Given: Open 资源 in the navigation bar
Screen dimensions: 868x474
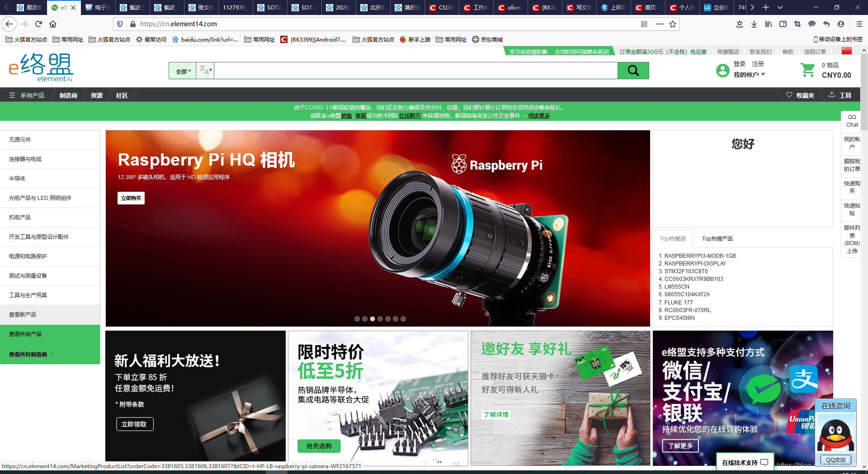Looking at the screenshot, I should click(96, 95).
